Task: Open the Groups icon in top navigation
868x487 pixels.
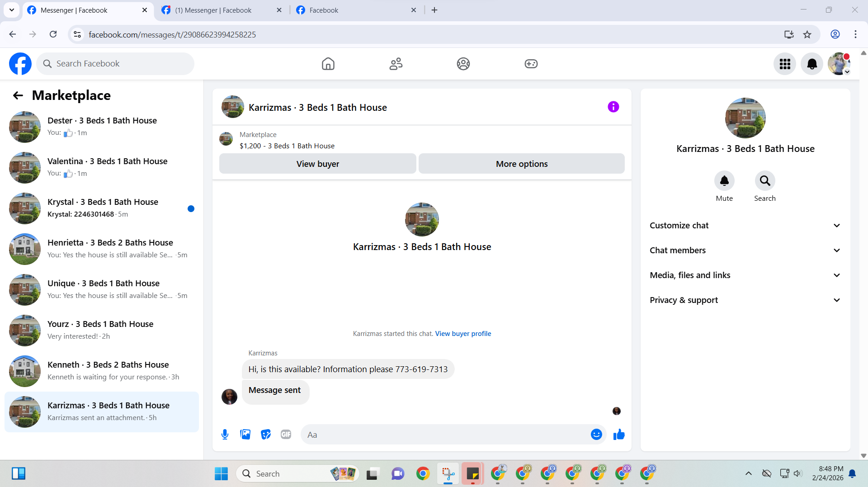Action: pos(463,64)
